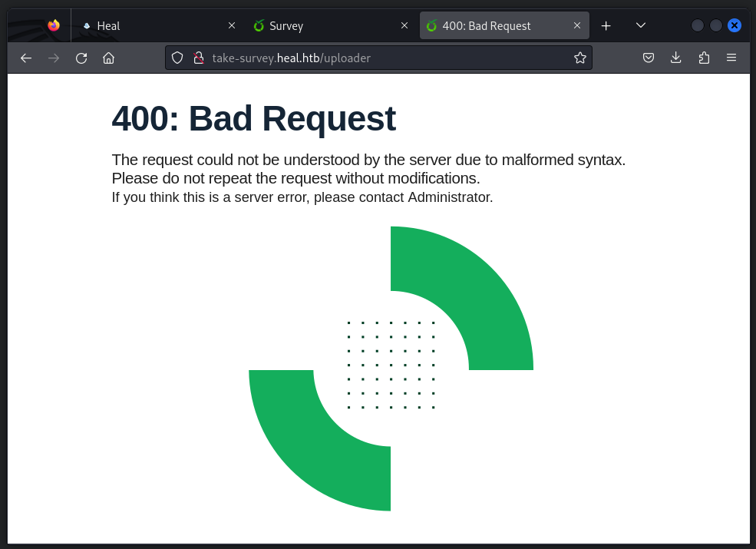Reload the current page

tap(81, 58)
